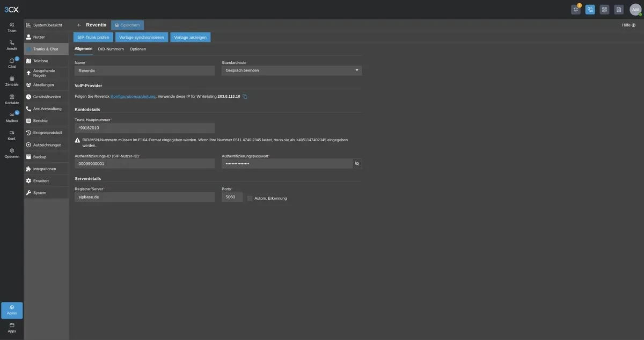Expand the Standardroute dropdown

[291, 70]
